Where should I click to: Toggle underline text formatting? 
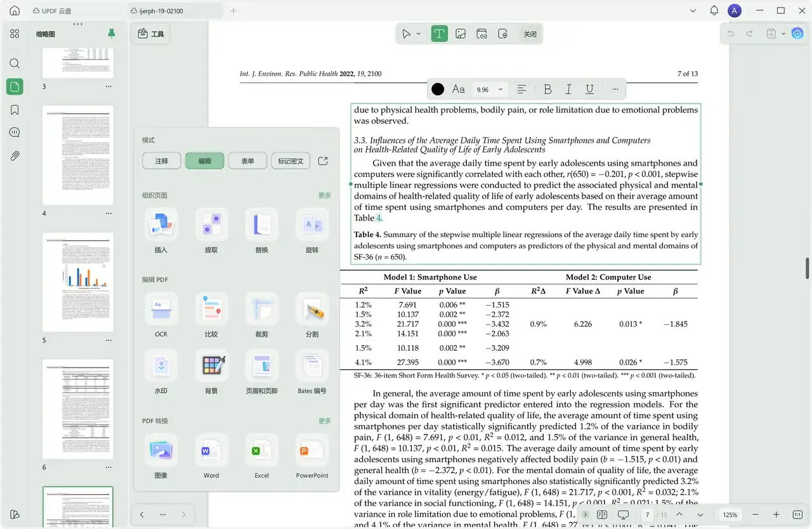click(589, 89)
